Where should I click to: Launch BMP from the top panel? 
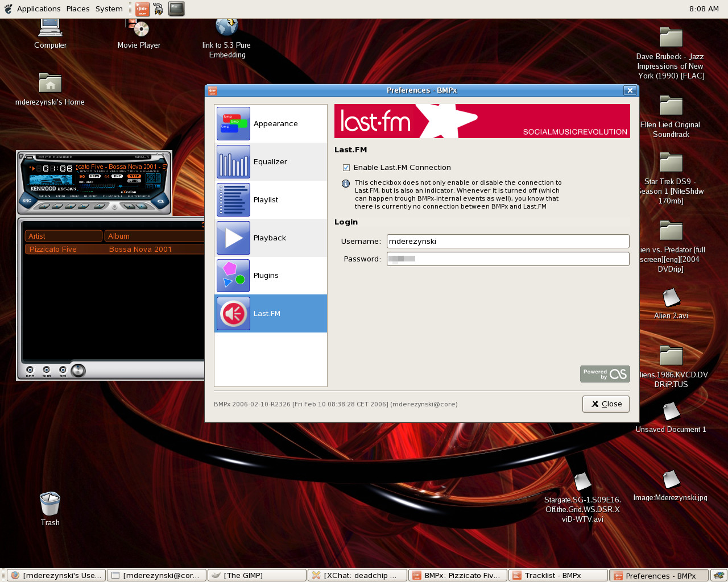142,9
